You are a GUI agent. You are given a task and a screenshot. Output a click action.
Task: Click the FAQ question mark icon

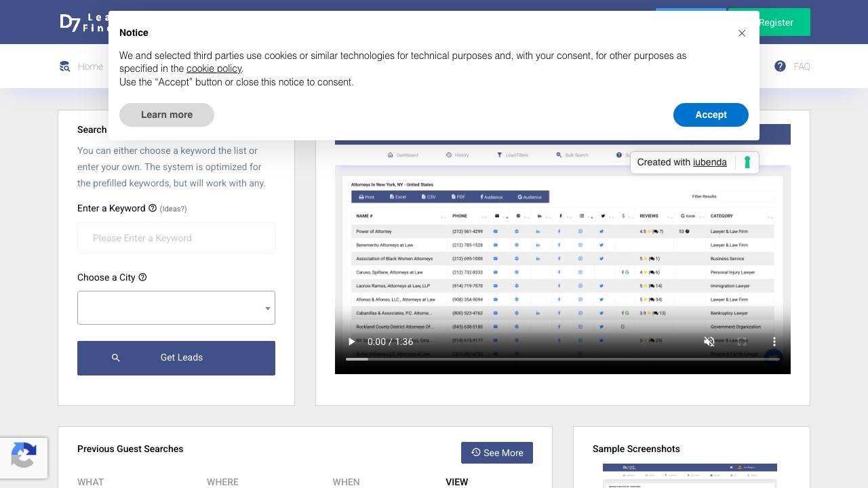(x=780, y=66)
